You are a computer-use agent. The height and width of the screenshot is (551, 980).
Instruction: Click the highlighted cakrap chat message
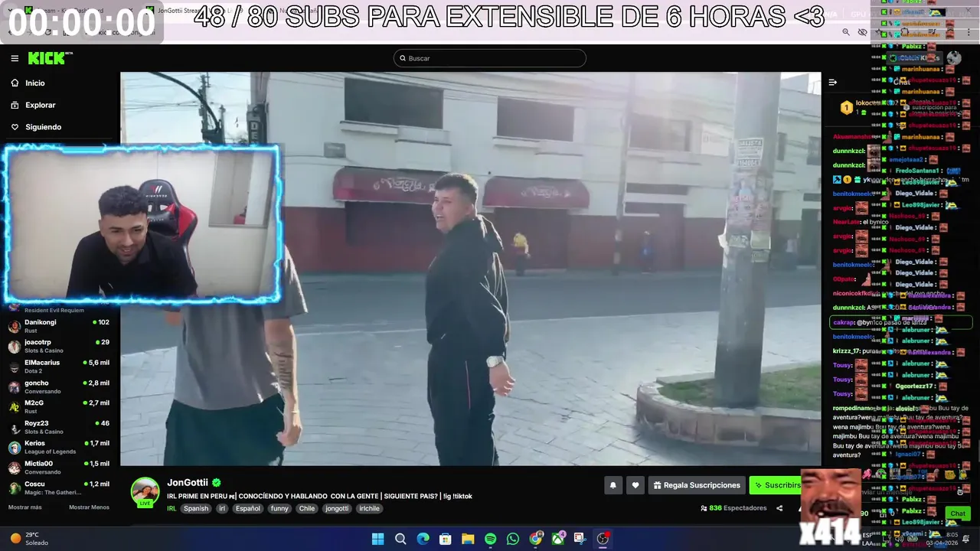click(900, 322)
